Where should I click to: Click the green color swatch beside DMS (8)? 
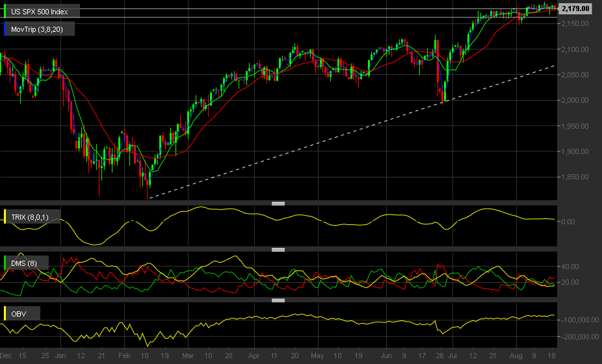[5, 263]
